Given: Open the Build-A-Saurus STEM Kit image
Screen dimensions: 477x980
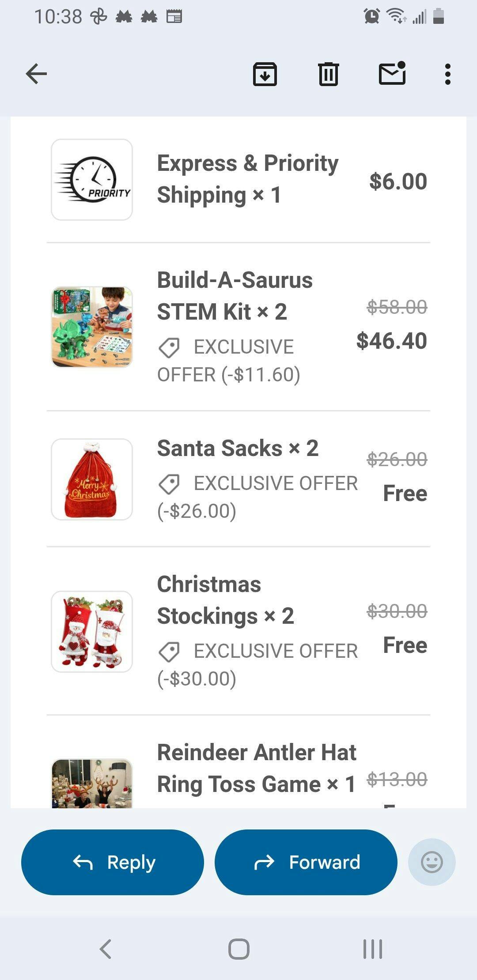Looking at the screenshot, I should (92, 327).
